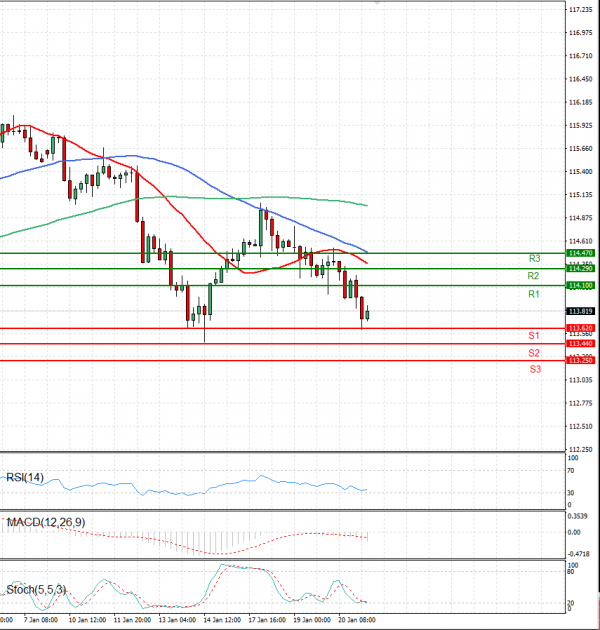Click the 117.235 price scale value
This screenshot has height=630, width=600.
(581, 10)
